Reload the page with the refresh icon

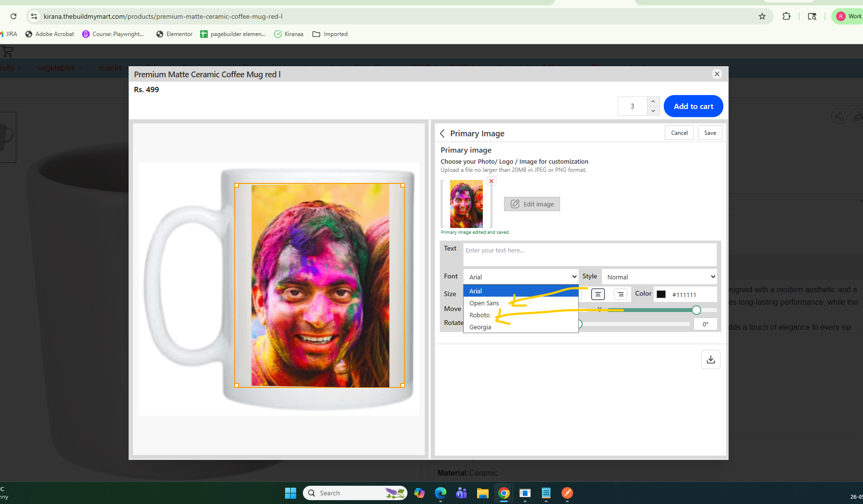tap(13, 16)
